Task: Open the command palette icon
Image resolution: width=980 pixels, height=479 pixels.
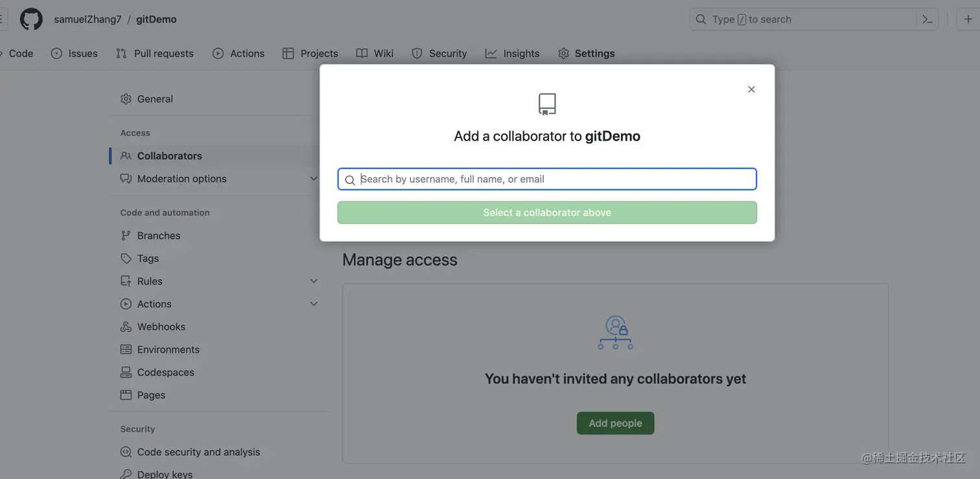Action: pos(927,19)
